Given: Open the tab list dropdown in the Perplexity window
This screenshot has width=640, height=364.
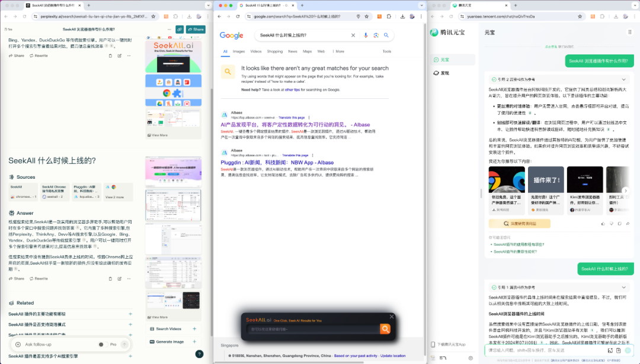Looking at the screenshot, I should tap(209, 5).
